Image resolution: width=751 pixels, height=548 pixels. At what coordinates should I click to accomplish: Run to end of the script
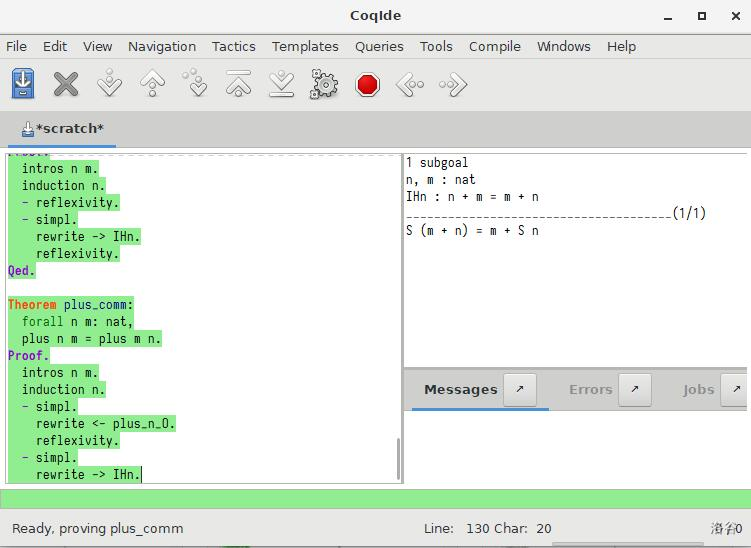(x=281, y=85)
